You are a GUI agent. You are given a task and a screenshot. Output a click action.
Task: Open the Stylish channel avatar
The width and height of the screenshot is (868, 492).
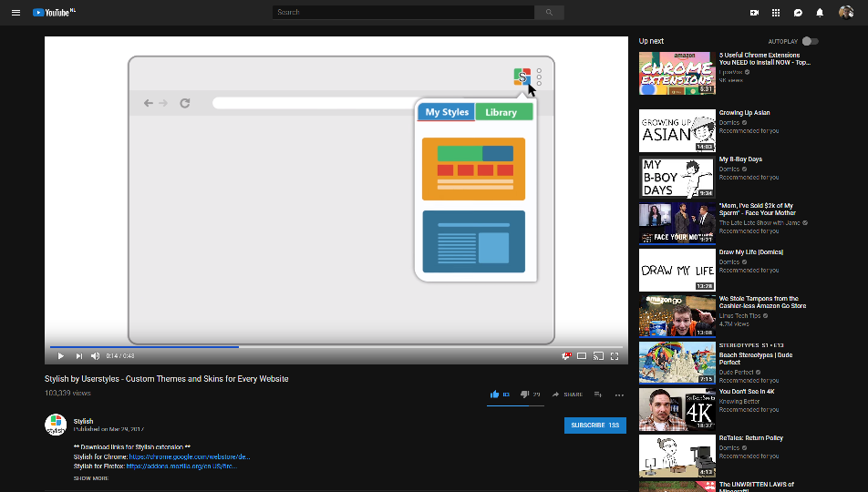pyautogui.click(x=56, y=425)
